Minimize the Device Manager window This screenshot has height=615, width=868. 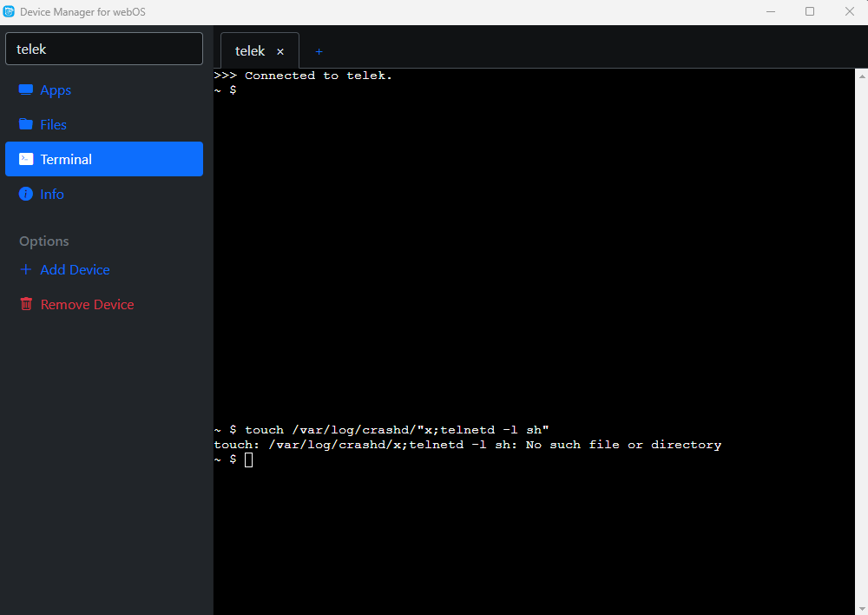pos(770,11)
